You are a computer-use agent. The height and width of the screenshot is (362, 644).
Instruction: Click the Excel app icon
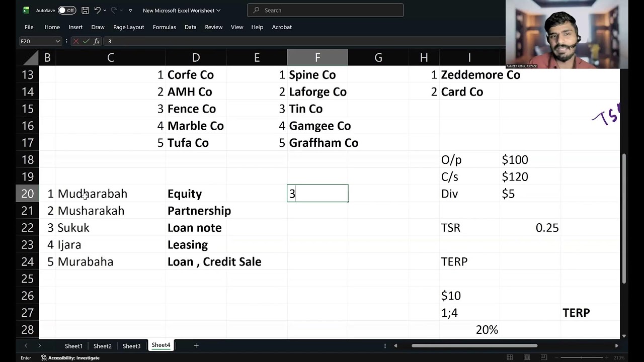pyautogui.click(x=26, y=10)
